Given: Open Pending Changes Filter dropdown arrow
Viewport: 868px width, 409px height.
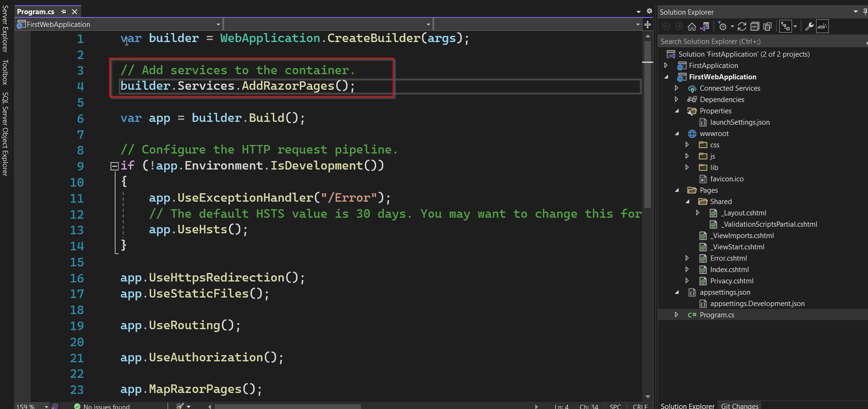Looking at the screenshot, I should tap(732, 26).
